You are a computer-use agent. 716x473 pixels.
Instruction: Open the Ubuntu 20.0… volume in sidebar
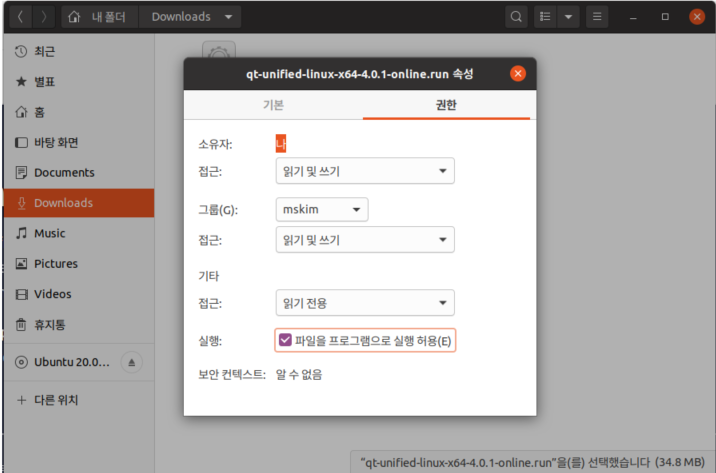click(62, 362)
